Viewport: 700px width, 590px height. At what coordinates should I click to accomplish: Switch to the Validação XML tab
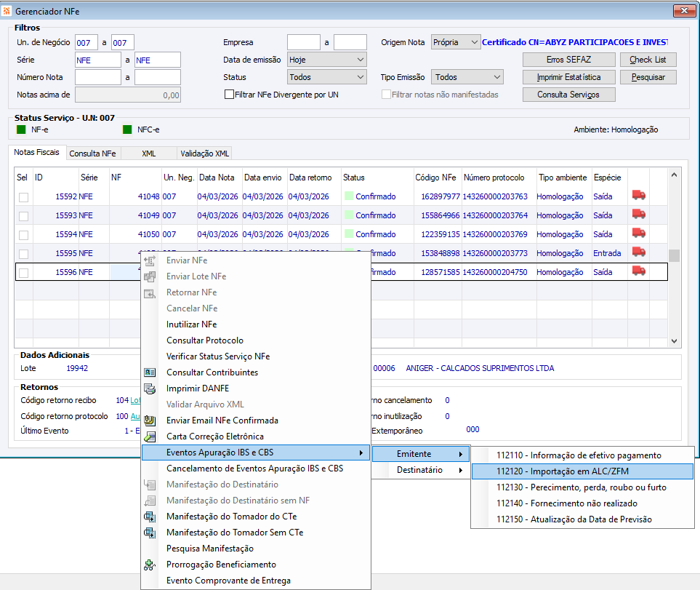(205, 154)
